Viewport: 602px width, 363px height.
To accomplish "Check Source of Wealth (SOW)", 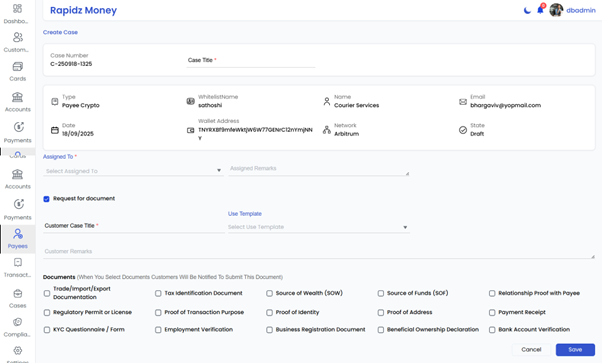I will point(270,293).
